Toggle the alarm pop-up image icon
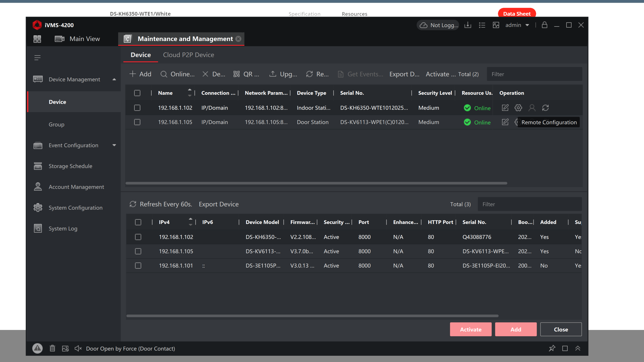 [x=65, y=349]
